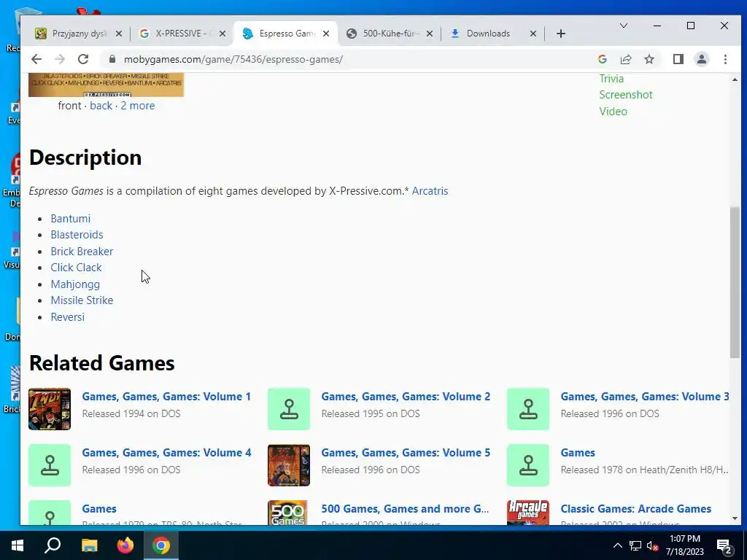
Task: Click the page vertical scrollbar thumb
Action: pos(735,282)
